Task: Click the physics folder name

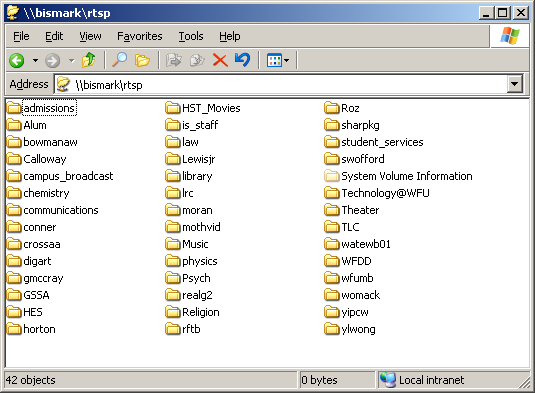Action: coord(200,261)
